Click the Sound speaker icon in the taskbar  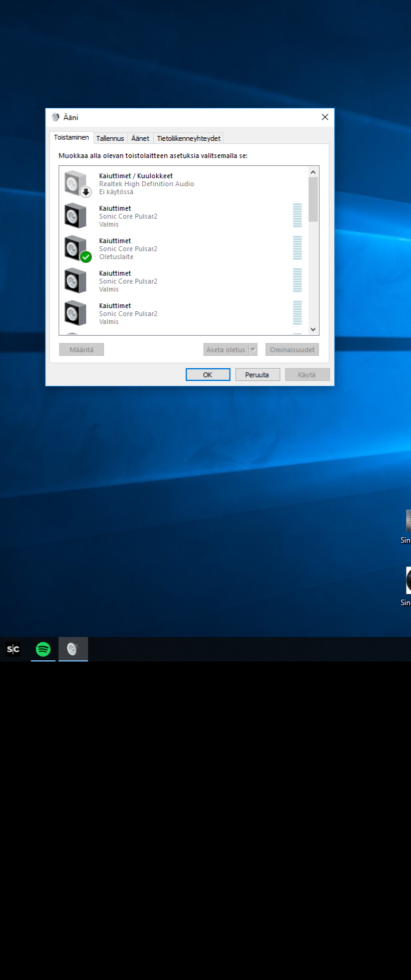click(x=73, y=649)
